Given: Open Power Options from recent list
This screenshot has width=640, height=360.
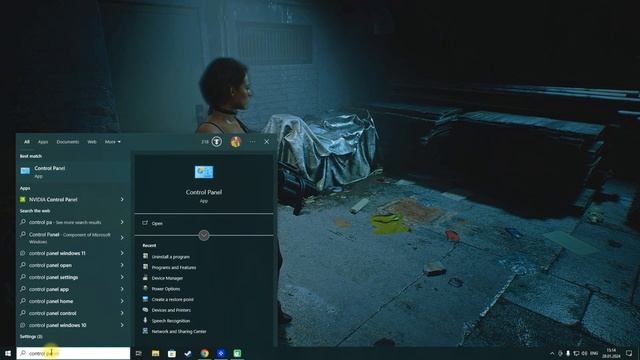Looking at the screenshot, I should (x=162, y=289).
